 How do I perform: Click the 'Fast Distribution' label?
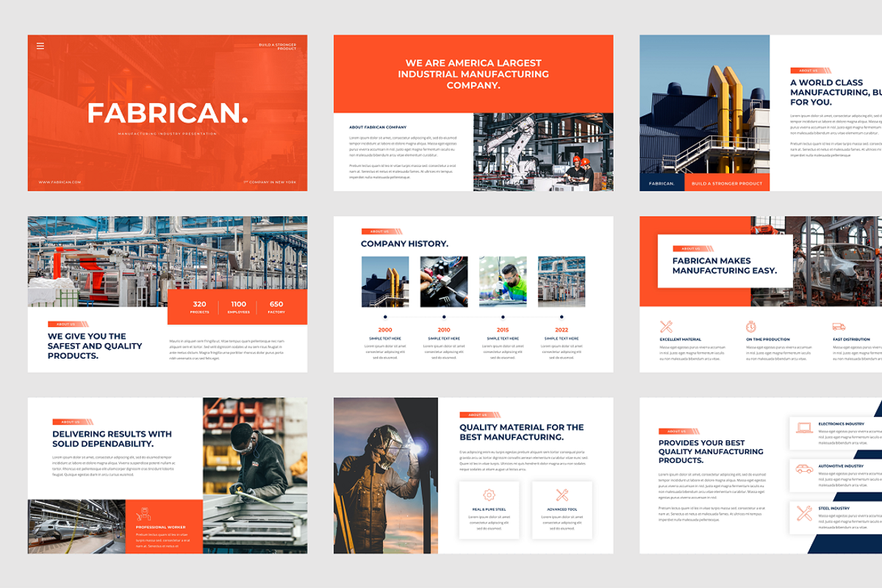click(851, 340)
